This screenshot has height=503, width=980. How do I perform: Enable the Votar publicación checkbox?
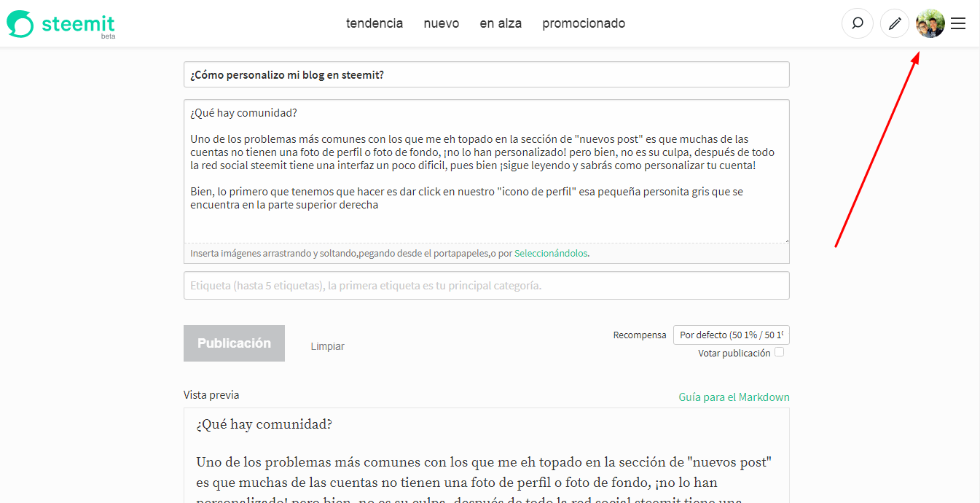[779, 352]
